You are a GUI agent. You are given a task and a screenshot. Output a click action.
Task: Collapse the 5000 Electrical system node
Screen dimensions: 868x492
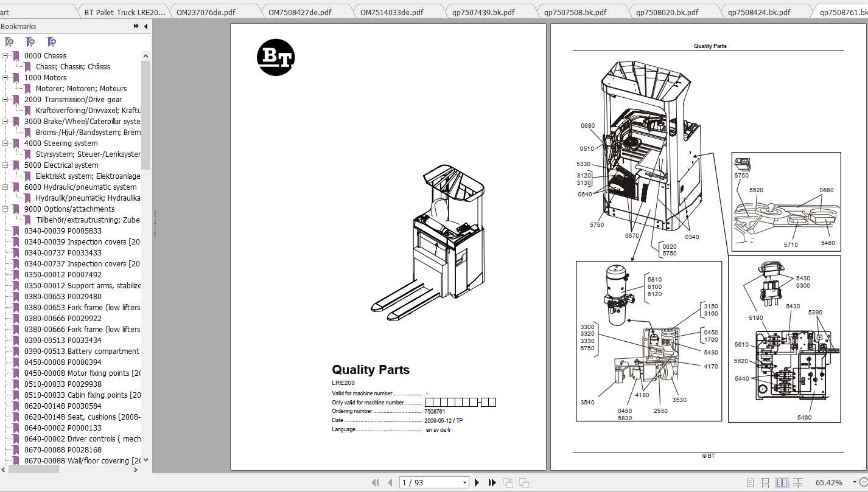(5, 165)
